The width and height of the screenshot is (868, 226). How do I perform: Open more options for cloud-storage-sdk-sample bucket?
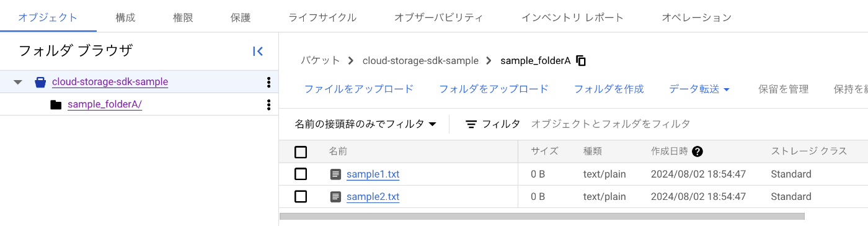click(268, 82)
